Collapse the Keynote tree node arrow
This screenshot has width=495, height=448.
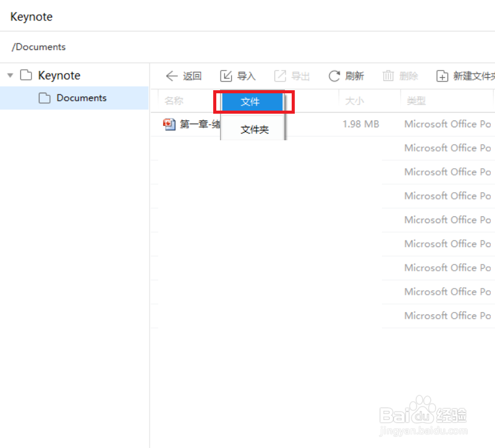tap(11, 75)
